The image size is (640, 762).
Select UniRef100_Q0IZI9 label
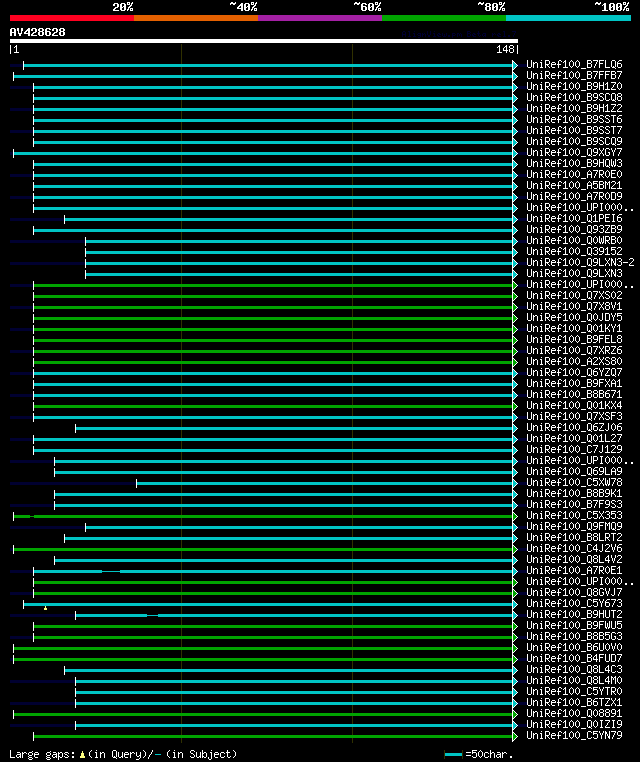[x=574, y=725]
